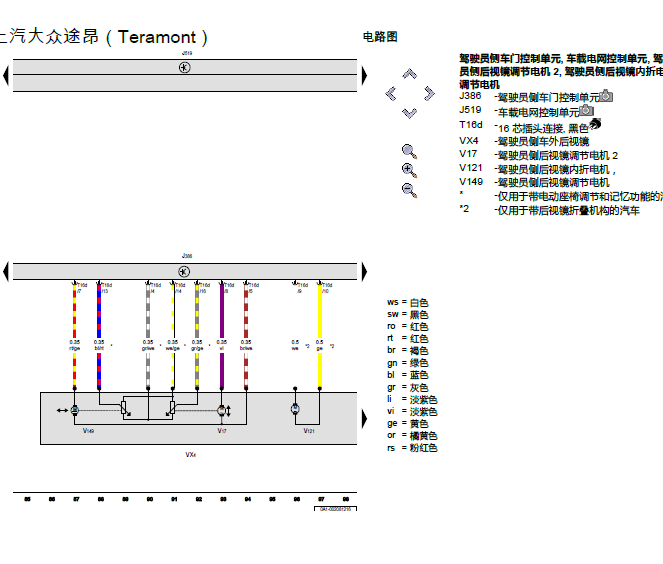This screenshot has height=564, width=663.
Task: Click the T16d legend entry text
Action: 543,128
